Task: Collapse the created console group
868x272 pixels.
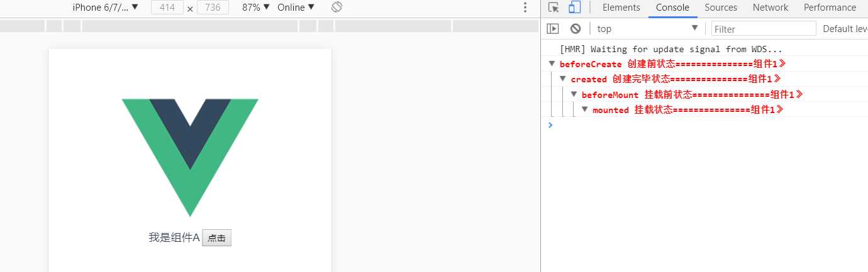Action: (x=563, y=79)
